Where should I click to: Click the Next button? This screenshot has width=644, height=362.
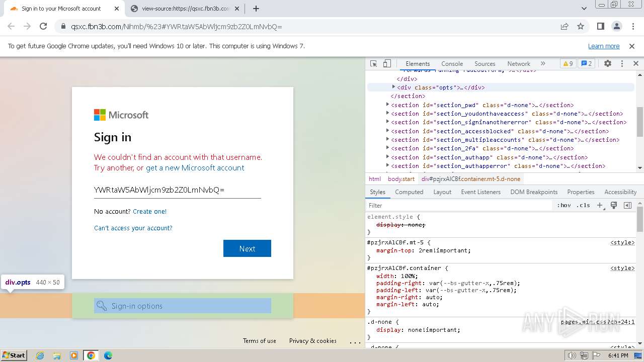[x=247, y=248]
